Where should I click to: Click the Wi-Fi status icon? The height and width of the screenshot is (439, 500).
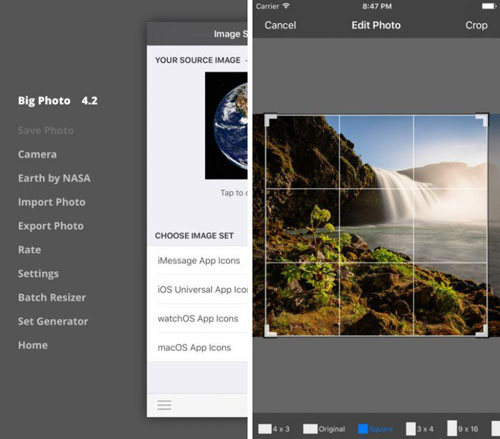[x=286, y=6]
